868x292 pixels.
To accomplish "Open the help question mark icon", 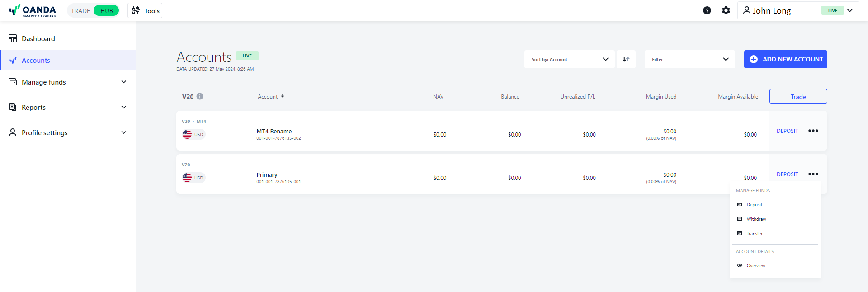I will pyautogui.click(x=707, y=10).
